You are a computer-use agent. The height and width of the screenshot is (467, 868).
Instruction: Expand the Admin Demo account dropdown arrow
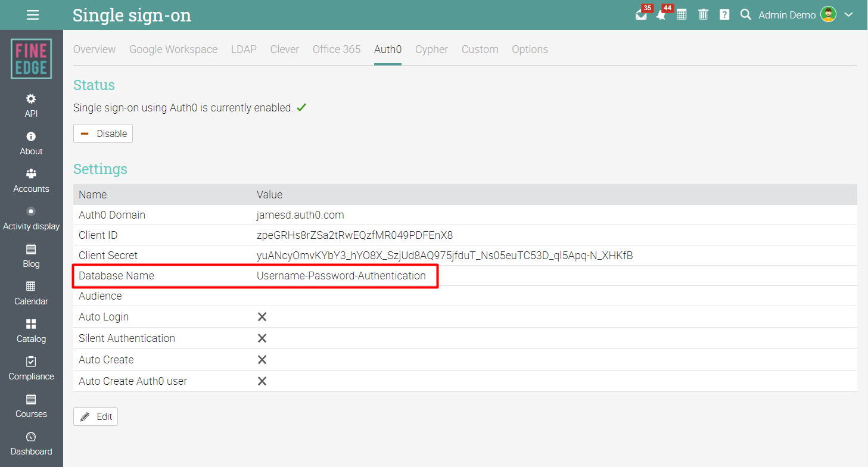849,15
